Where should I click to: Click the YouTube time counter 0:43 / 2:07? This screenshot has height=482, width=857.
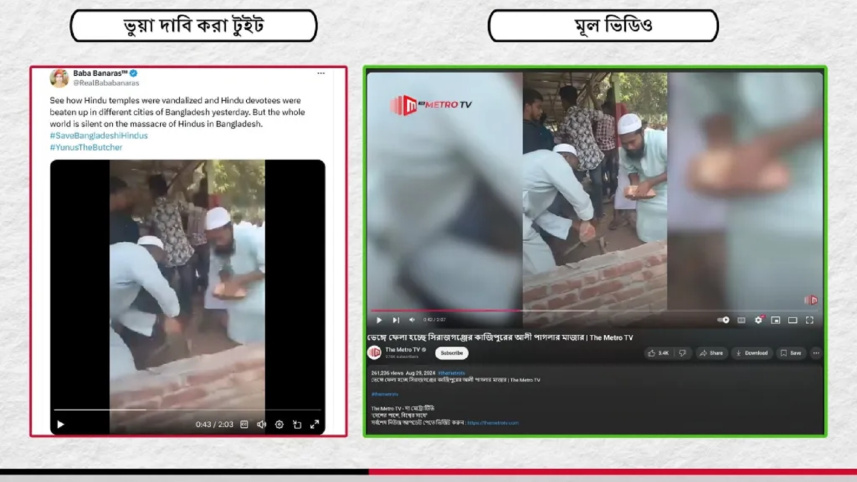pyautogui.click(x=434, y=320)
